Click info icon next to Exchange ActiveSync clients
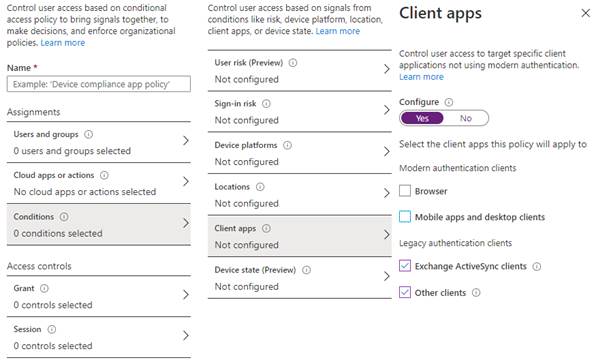Image resolution: width=594 pixels, height=360 pixels. pos(537,266)
